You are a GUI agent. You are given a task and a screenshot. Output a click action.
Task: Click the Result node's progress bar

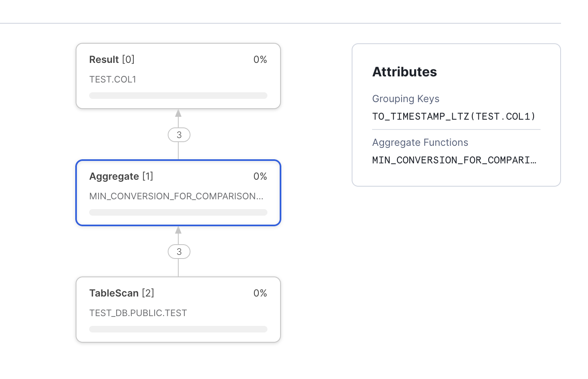(178, 96)
